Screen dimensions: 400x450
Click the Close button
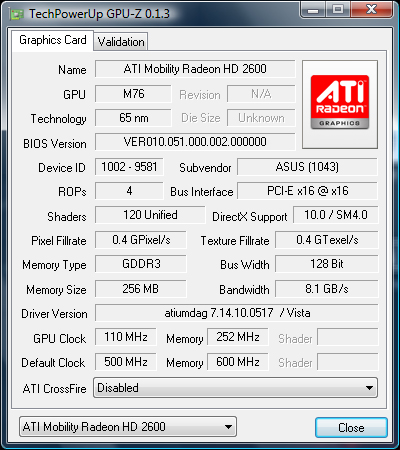(351, 427)
